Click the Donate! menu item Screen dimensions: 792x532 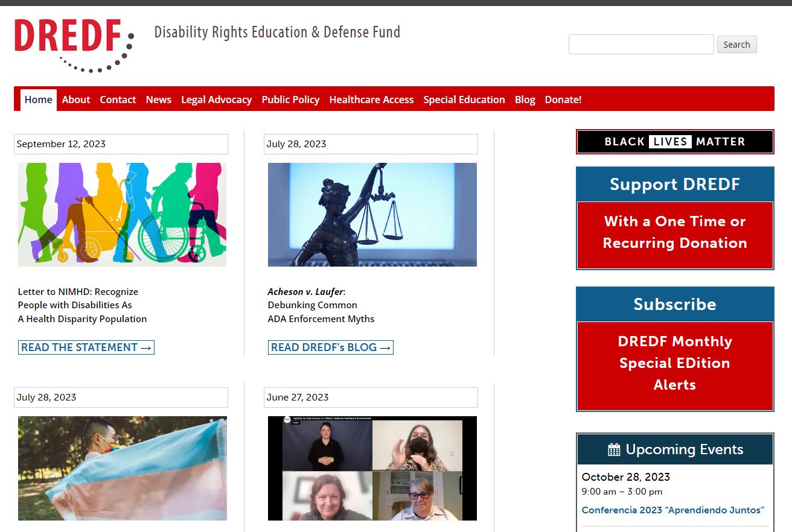563,100
